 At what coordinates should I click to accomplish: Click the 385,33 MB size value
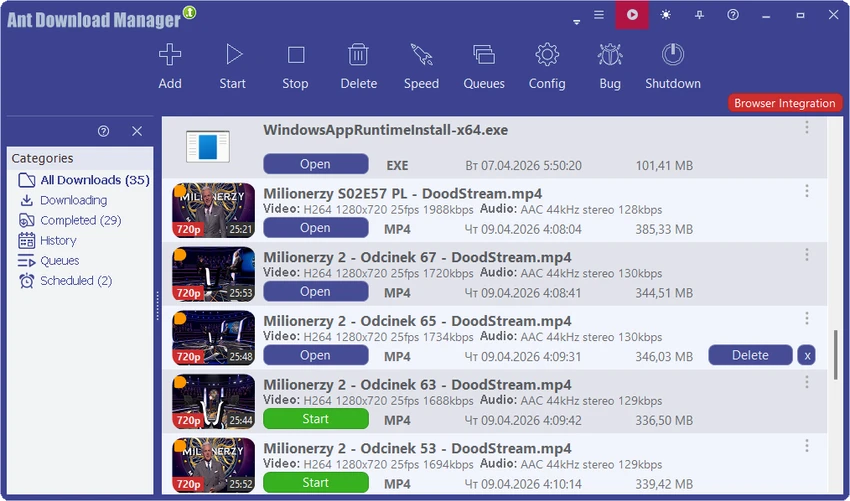[x=664, y=229]
